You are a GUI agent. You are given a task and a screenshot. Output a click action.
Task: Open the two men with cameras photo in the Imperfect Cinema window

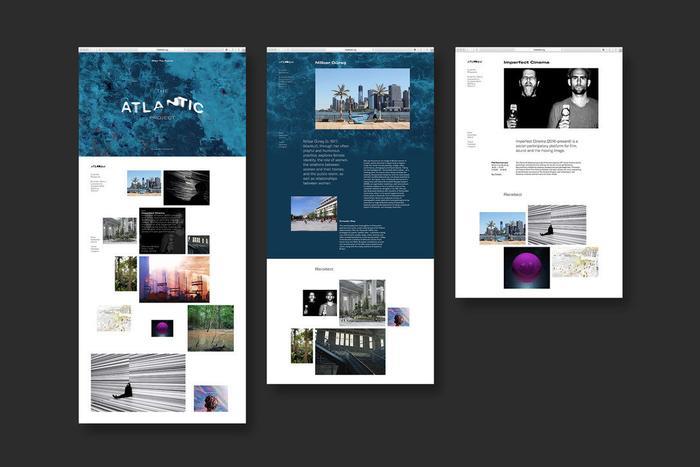(551, 98)
